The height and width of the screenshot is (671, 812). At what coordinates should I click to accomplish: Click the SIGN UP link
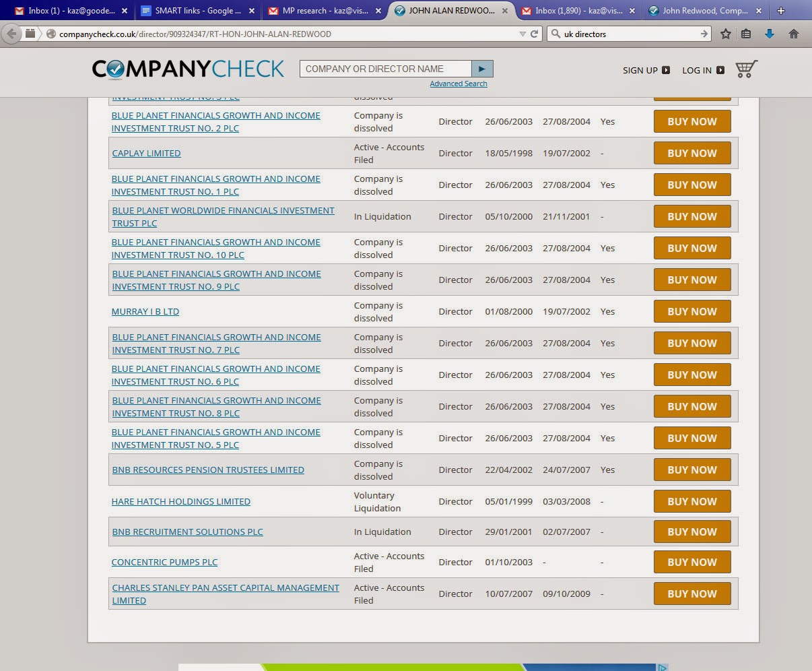646,70
